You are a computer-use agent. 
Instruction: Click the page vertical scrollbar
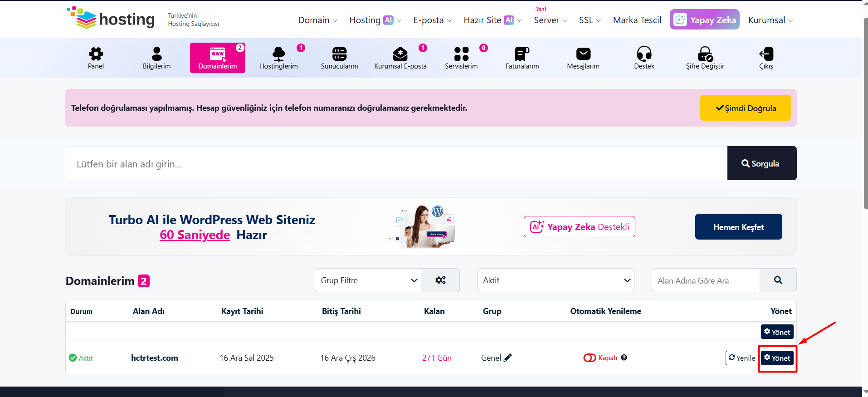coord(865,113)
